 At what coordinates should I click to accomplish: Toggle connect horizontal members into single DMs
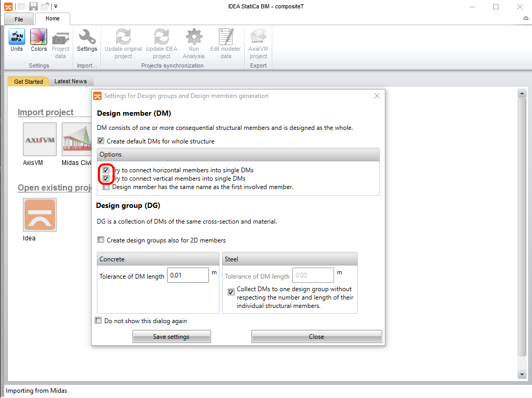pos(106,170)
